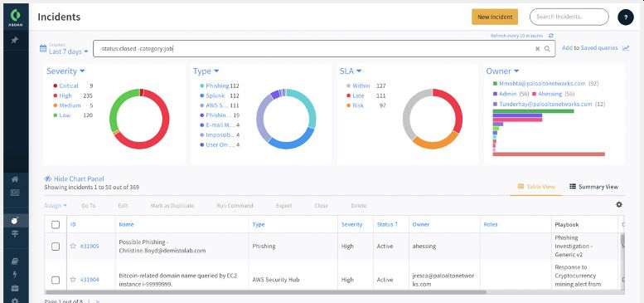The width and height of the screenshot is (644, 303).
Task: Sort by the Status column header
Action: point(387,224)
